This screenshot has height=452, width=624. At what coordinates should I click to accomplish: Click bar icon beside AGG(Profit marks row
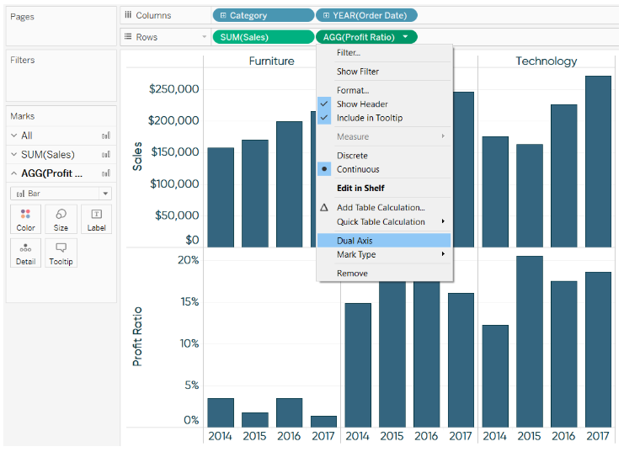[105, 173]
